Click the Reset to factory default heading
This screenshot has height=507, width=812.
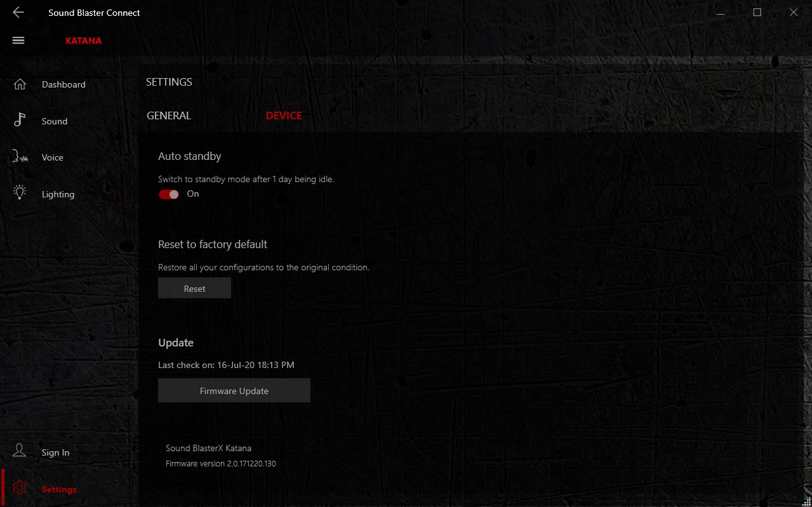click(x=213, y=244)
